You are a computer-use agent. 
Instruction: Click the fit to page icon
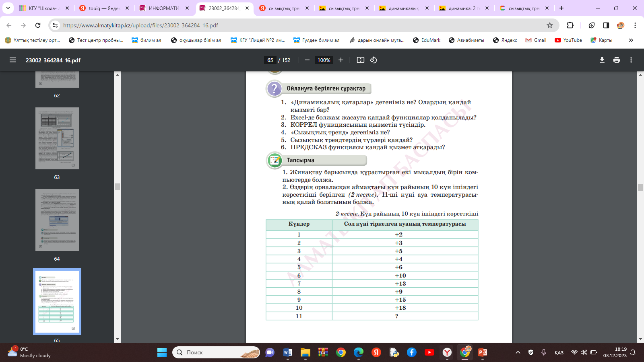click(x=361, y=60)
